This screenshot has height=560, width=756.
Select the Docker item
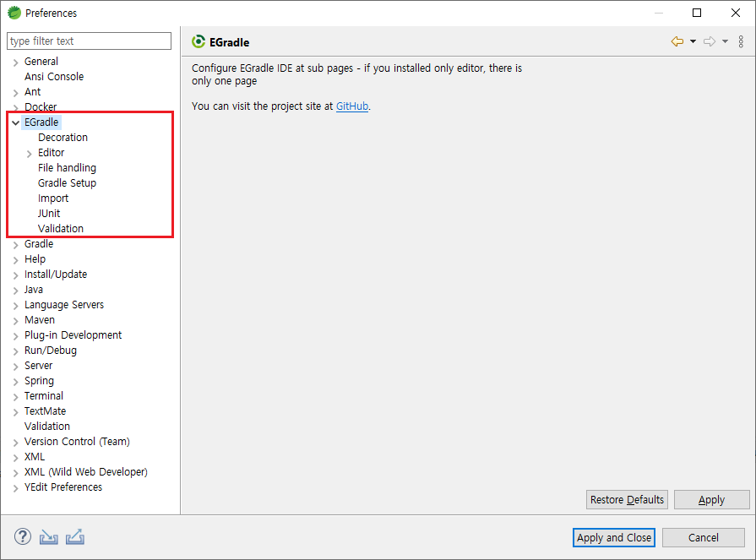[x=41, y=107]
